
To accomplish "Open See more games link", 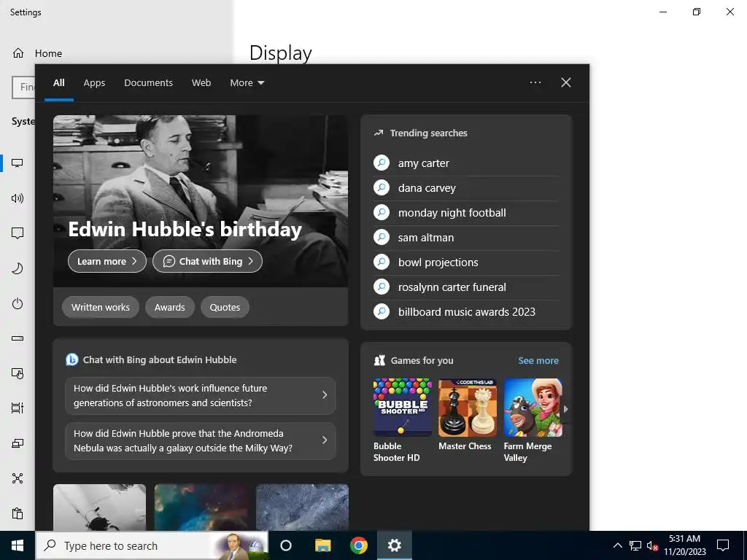I will click(x=538, y=360).
